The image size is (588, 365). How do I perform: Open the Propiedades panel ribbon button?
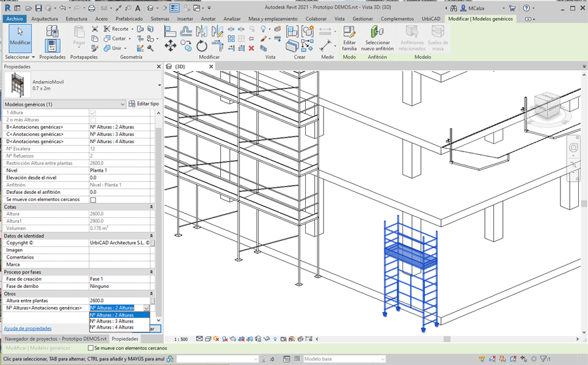click(x=52, y=46)
